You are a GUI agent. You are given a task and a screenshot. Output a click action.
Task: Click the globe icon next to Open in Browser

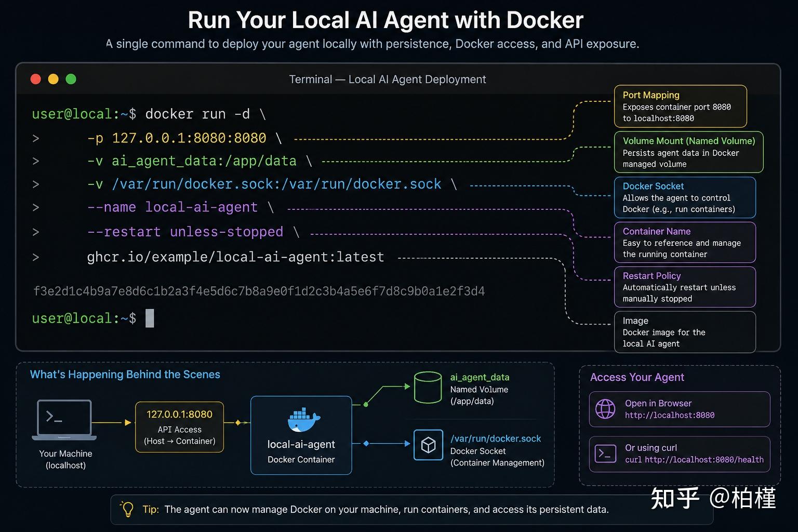pyautogui.click(x=605, y=409)
